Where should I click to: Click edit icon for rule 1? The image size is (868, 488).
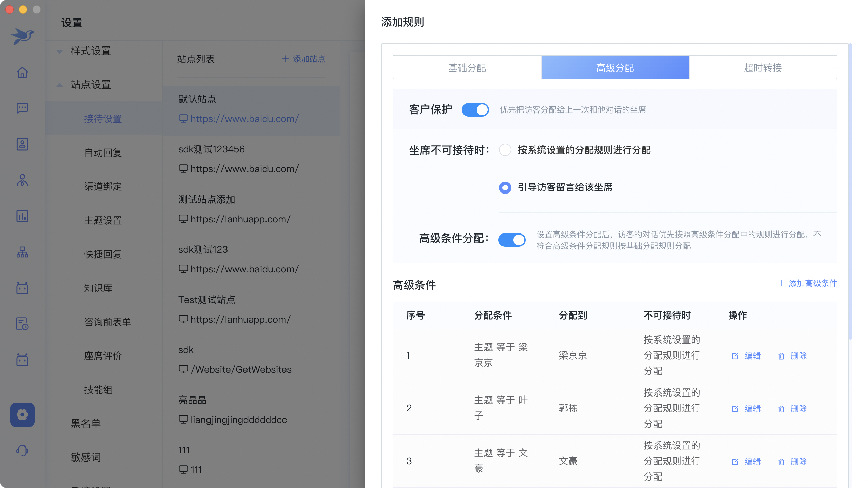[735, 356]
